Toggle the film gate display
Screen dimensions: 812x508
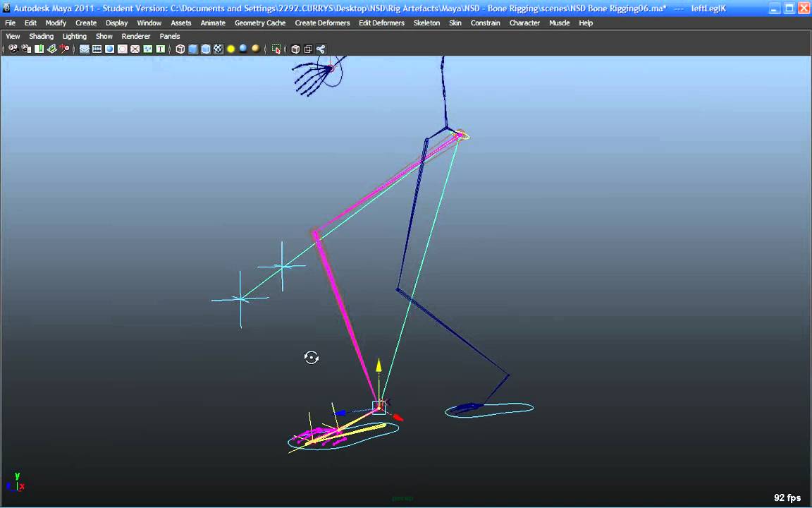pos(97,49)
